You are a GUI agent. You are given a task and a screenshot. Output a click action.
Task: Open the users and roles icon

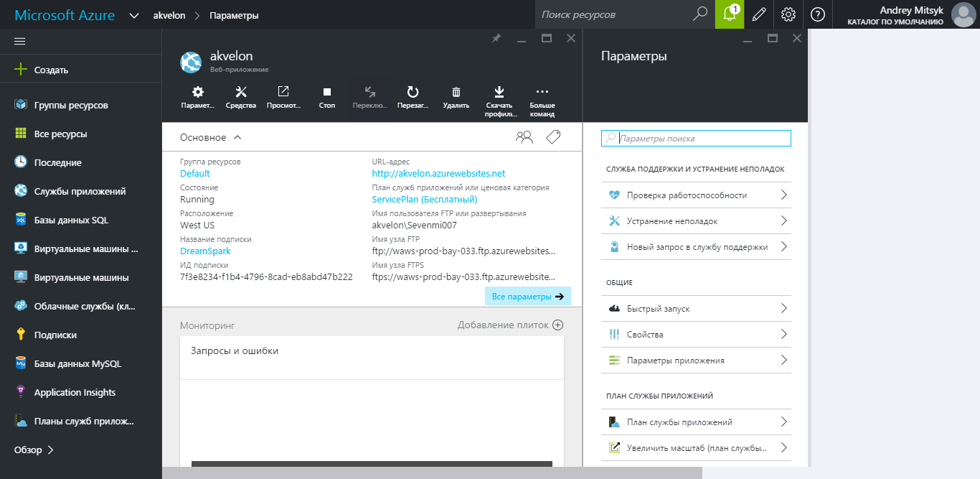pyautogui.click(x=524, y=137)
